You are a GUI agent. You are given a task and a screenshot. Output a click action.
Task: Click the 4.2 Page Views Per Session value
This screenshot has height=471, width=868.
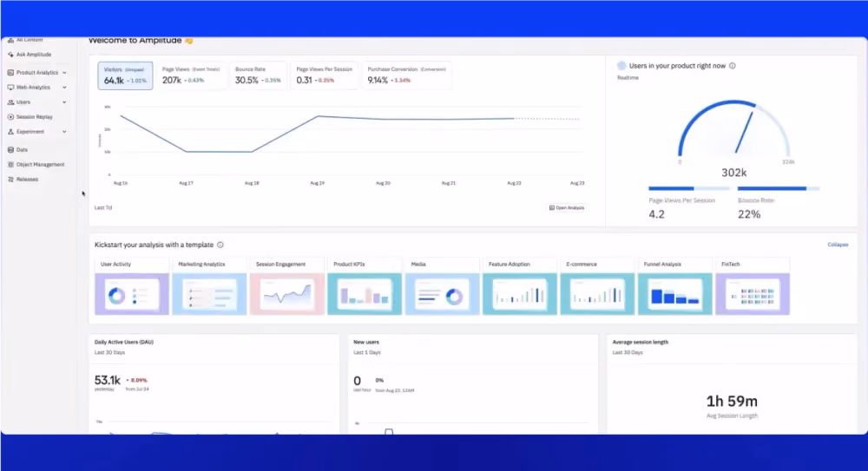click(x=656, y=215)
